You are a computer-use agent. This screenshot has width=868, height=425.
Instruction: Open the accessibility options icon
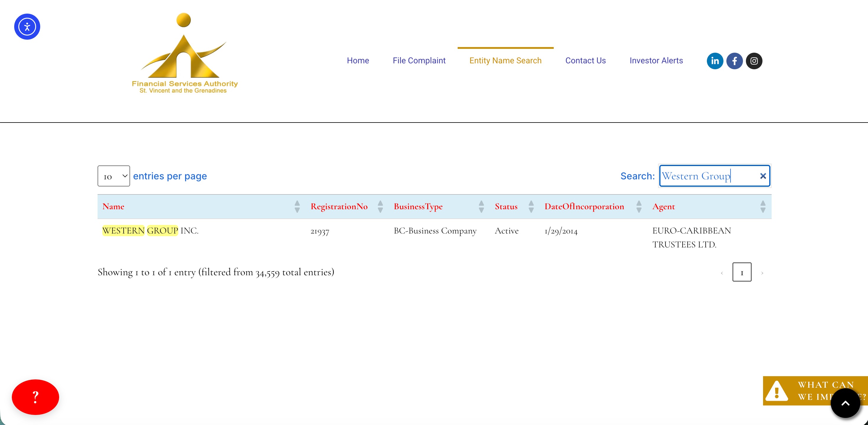(27, 27)
